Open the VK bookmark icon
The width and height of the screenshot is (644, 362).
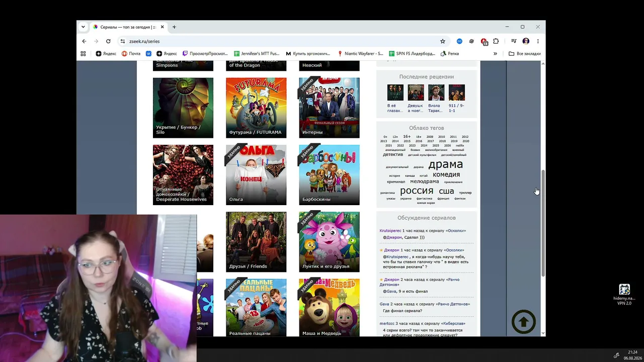pyautogui.click(x=148, y=53)
